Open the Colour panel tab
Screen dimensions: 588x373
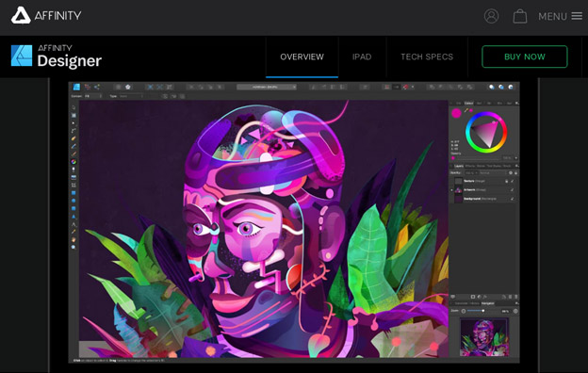click(468, 103)
